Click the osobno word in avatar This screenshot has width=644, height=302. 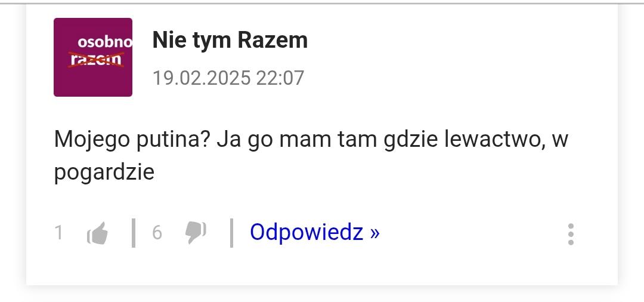(x=105, y=42)
